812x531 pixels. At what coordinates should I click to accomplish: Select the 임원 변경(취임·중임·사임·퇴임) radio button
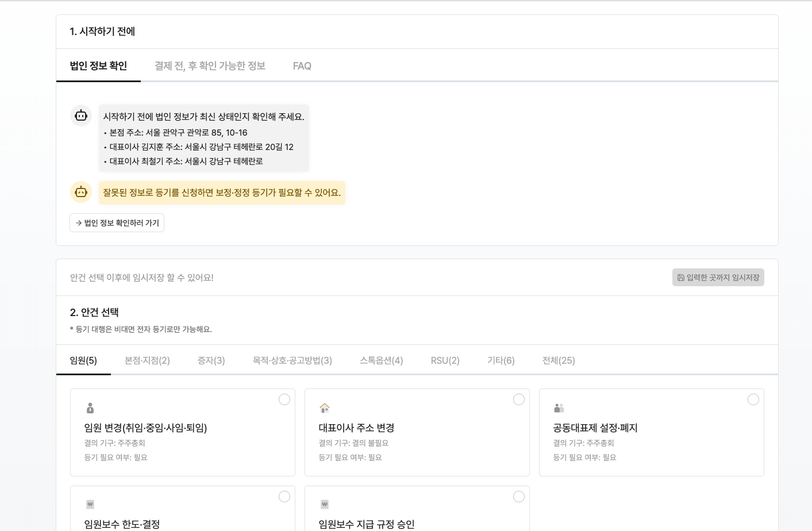pyautogui.click(x=284, y=399)
